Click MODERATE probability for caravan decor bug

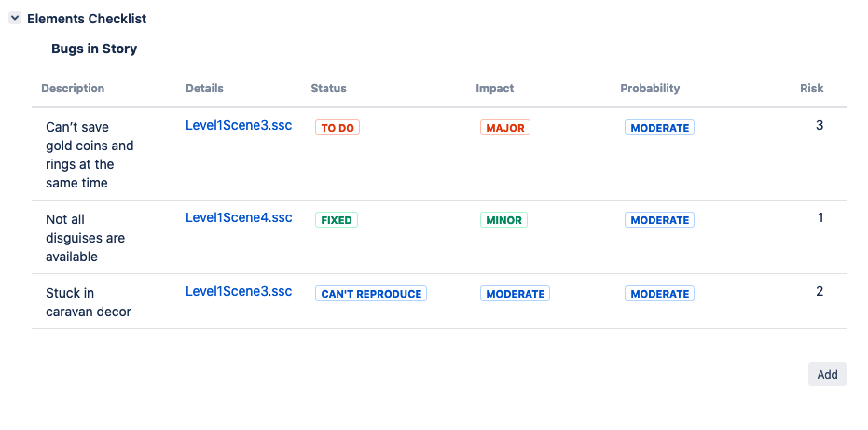pos(659,294)
